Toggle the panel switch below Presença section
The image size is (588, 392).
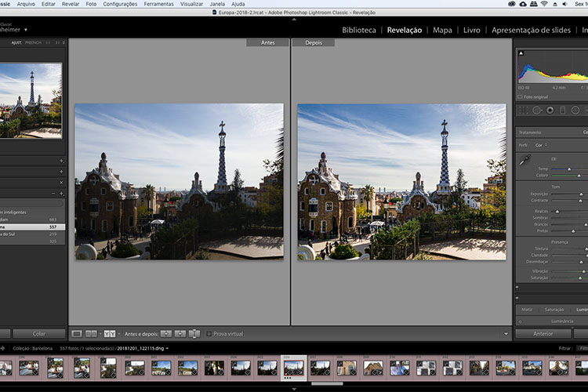coord(517,288)
